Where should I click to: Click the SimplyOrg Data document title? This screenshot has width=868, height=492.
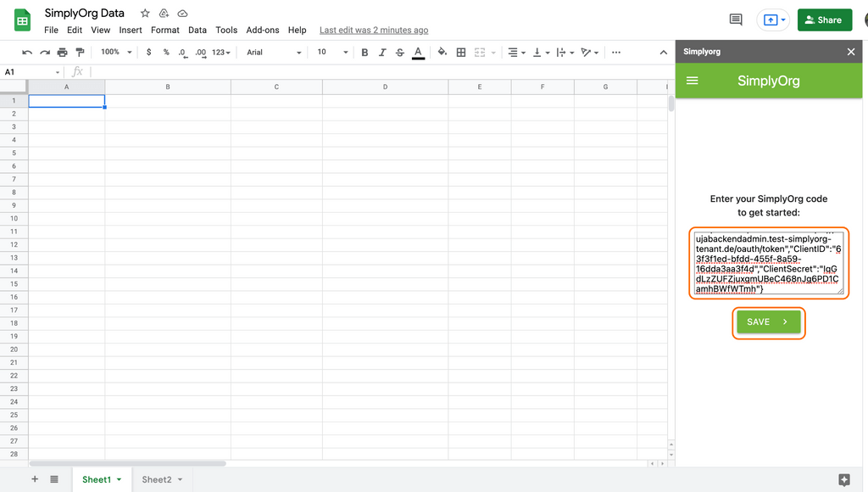click(x=84, y=13)
